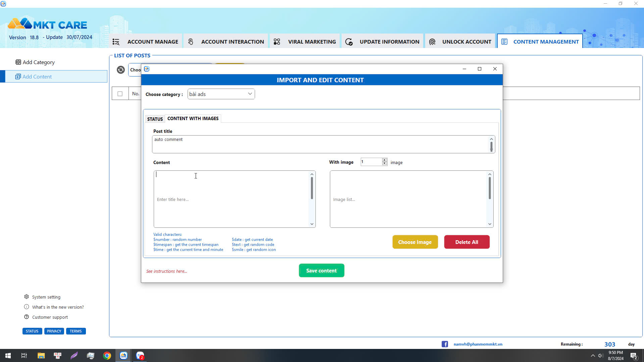
Task: Decrease the With image count
Action: [385, 164]
